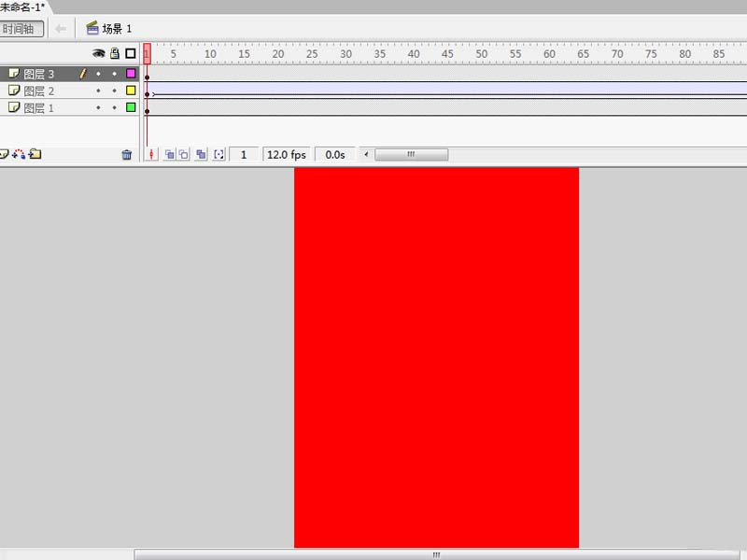Click the timeline horizontal scrollbar thumb
The image size is (747, 560).
click(x=411, y=154)
